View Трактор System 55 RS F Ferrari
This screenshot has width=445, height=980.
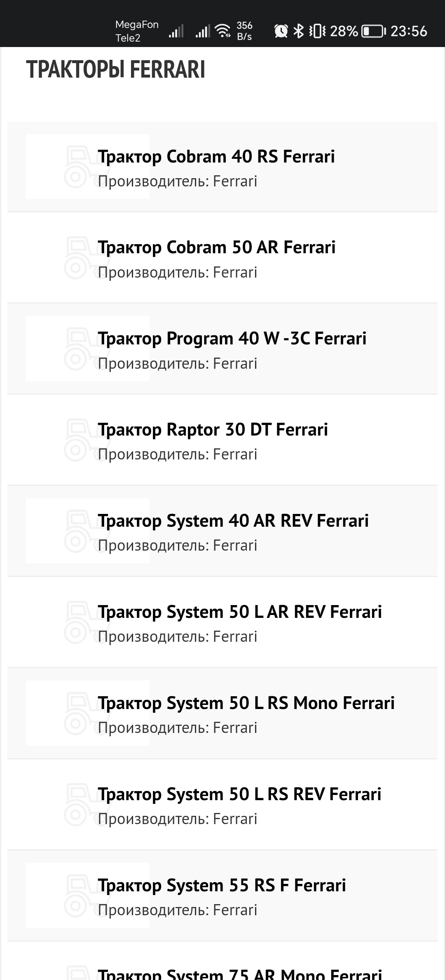222,886
